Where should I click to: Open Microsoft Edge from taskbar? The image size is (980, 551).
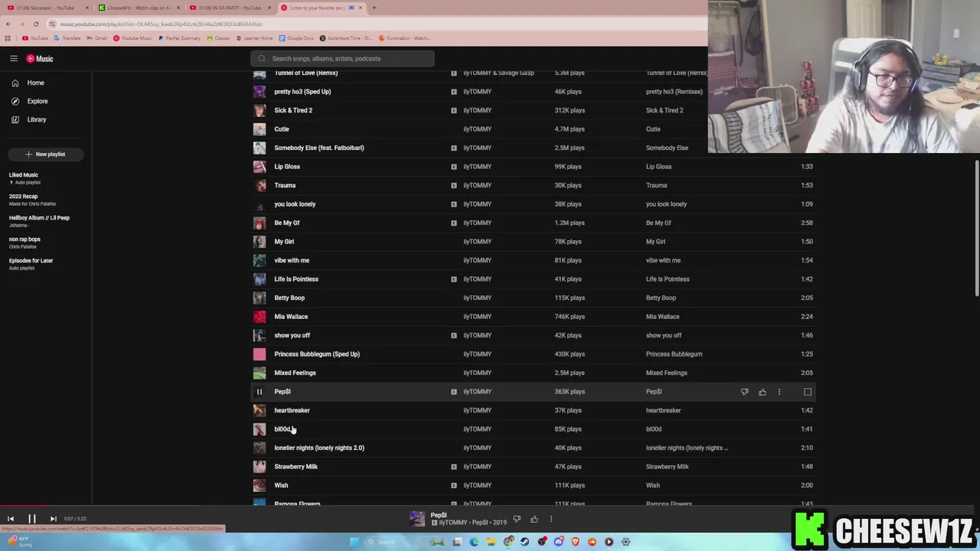coord(474,542)
